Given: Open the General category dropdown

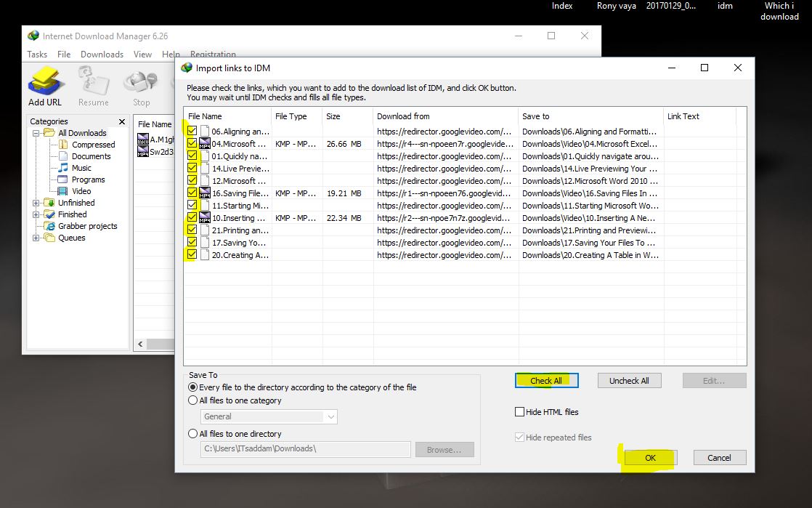Looking at the screenshot, I should coord(269,416).
